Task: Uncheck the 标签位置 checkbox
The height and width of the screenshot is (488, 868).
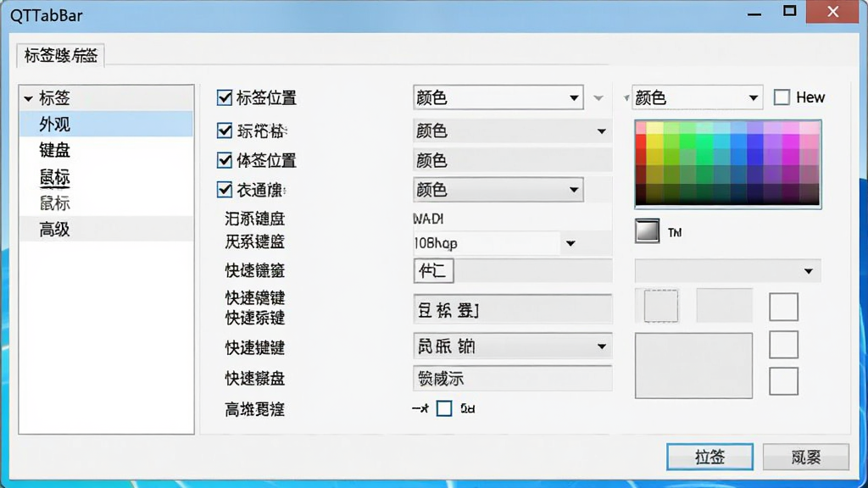Action: pyautogui.click(x=224, y=97)
